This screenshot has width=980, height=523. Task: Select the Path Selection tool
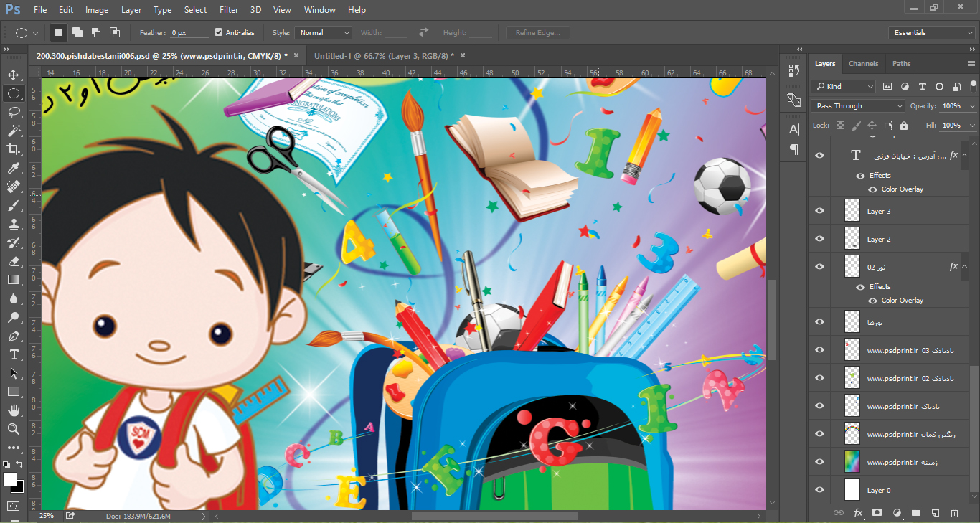pos(13,373)
